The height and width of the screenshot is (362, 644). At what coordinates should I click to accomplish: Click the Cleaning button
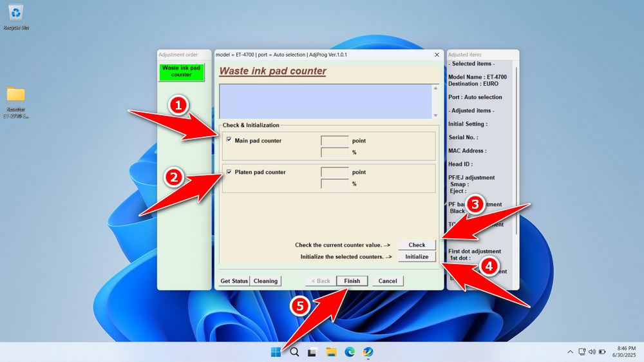265,281
